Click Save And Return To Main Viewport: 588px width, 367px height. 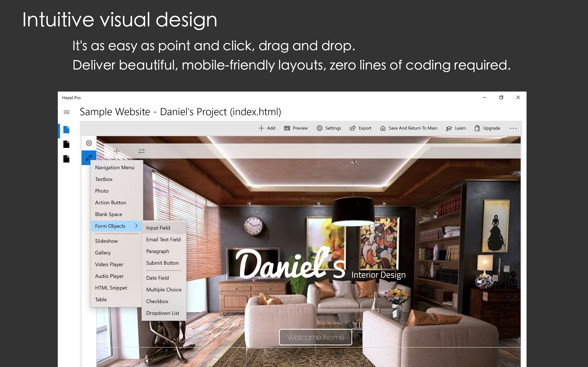[x=409, y=128]
